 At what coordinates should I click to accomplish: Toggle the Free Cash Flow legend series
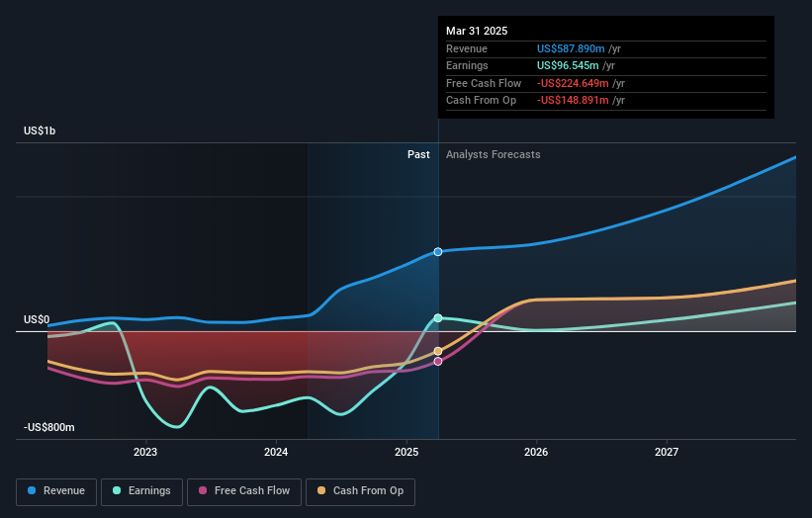(244, 491)
